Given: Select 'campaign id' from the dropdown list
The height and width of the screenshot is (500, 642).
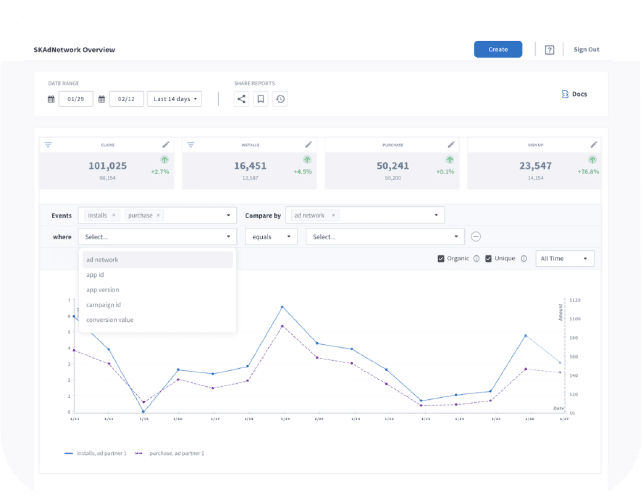Looking at the screenshot, I should click(103, 304).
